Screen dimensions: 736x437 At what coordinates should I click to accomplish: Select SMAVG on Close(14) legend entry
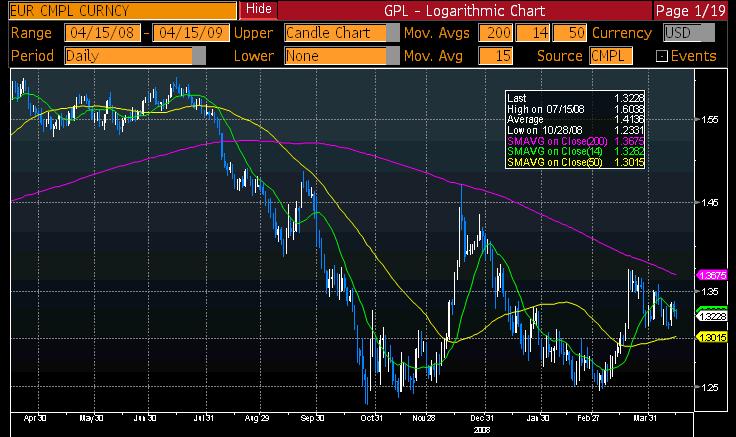click(556, 152)
